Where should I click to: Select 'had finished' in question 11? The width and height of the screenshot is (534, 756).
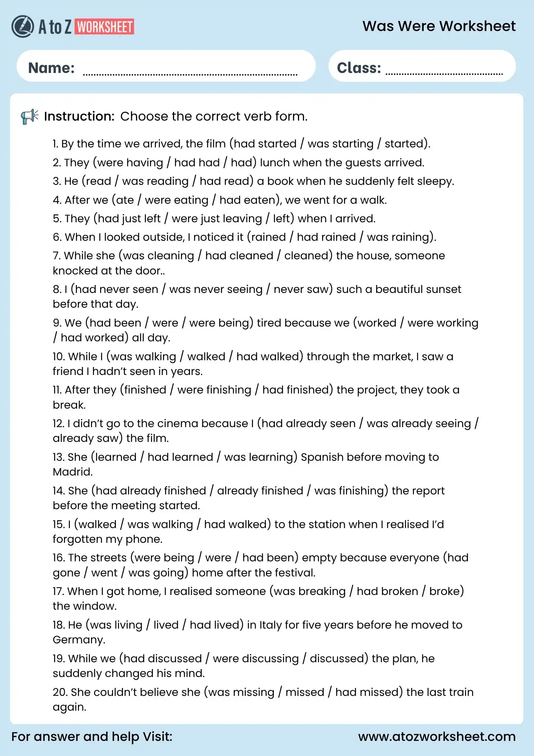(295, 390)
